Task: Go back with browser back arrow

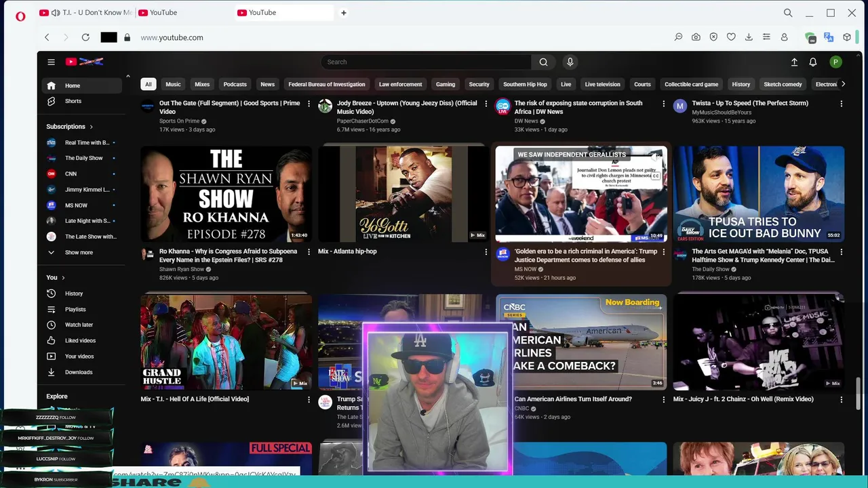Action: coord(47,37)
